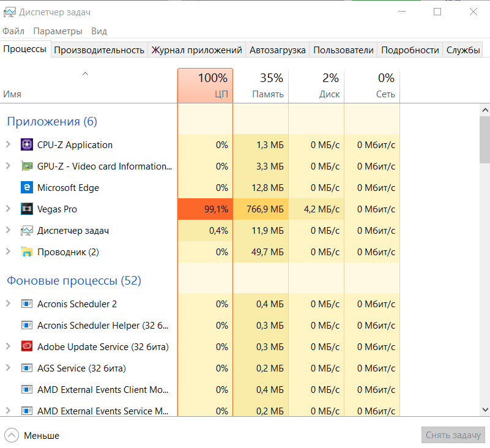Click the 11,9 МБ memory value
The image size is (490, 448).
[x=268, y=231]
